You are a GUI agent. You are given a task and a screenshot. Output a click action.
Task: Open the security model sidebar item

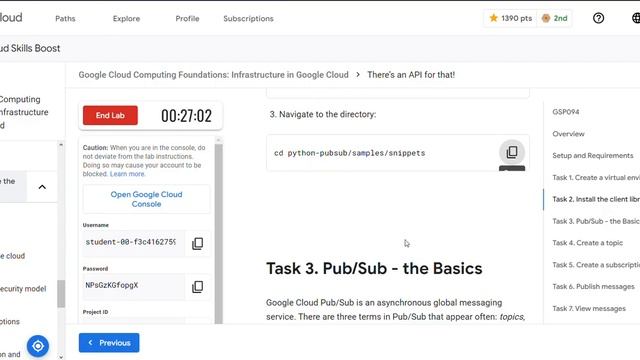click(23, 289)
